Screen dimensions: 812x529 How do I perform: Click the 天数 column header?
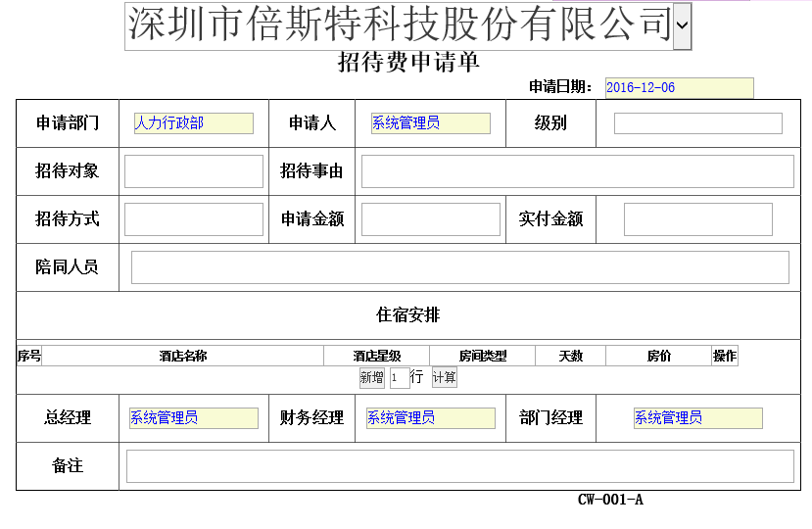tap(570, 356)
